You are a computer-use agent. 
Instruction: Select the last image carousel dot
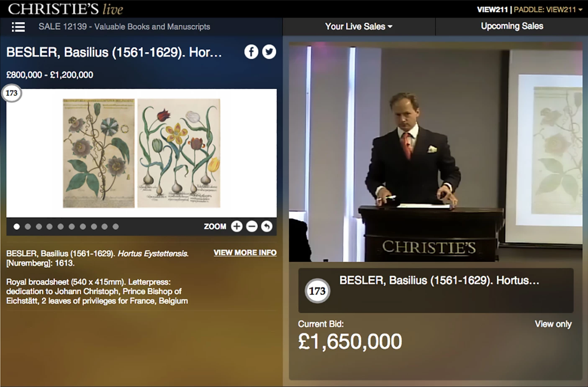116,227
